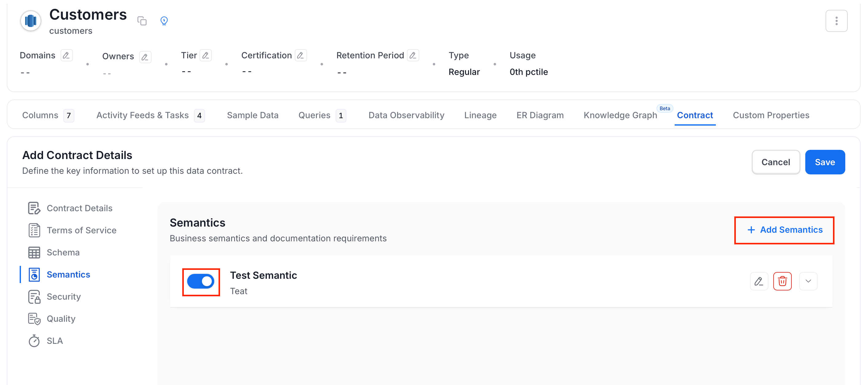Open the ER Diagram tab
Screen dimensions: 868x385
point(540,115)
